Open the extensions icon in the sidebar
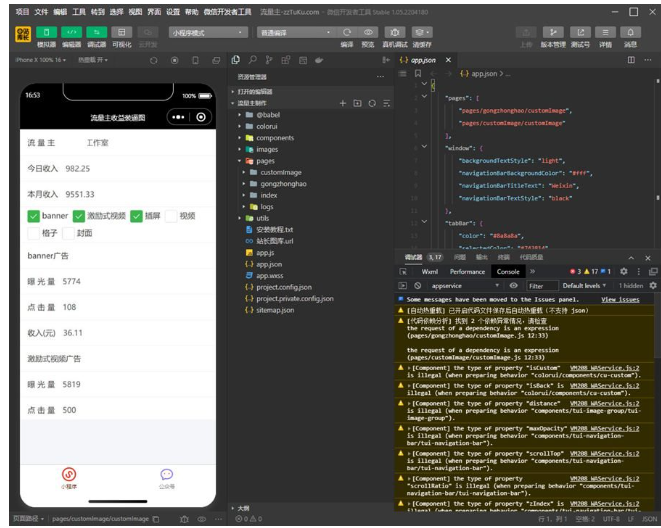661x528 pixels. pos(286,60)
